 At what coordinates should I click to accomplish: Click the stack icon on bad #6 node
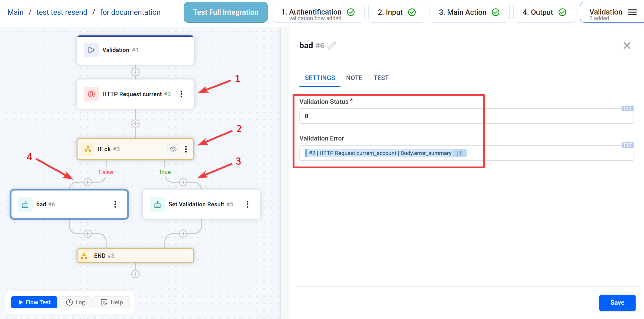pyautogui.click(x=25, y=204)
